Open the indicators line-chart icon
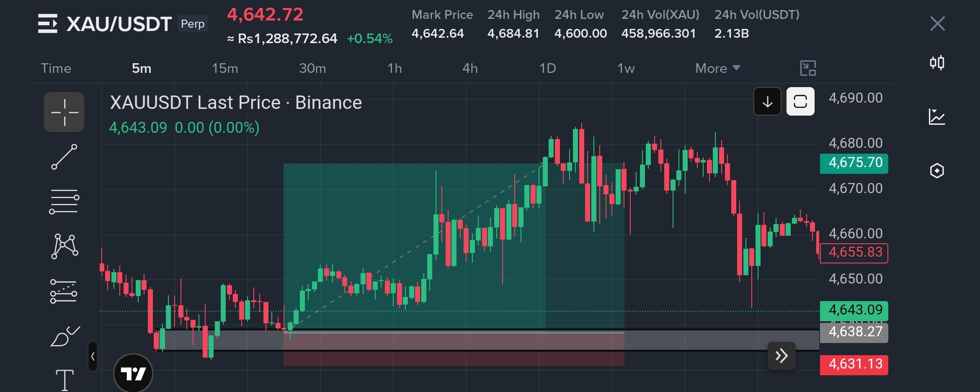Screen dimensions: 980x392 pyautogui.click(x=937, y=117)
